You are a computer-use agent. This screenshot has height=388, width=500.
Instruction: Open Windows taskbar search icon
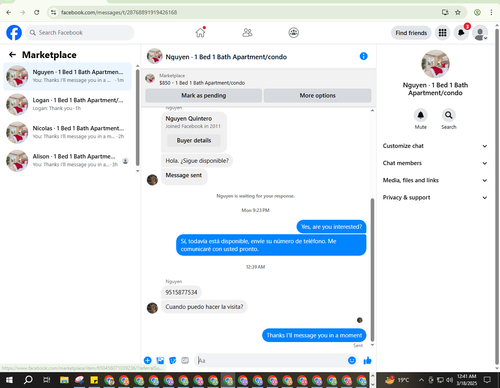click(28, 380)
